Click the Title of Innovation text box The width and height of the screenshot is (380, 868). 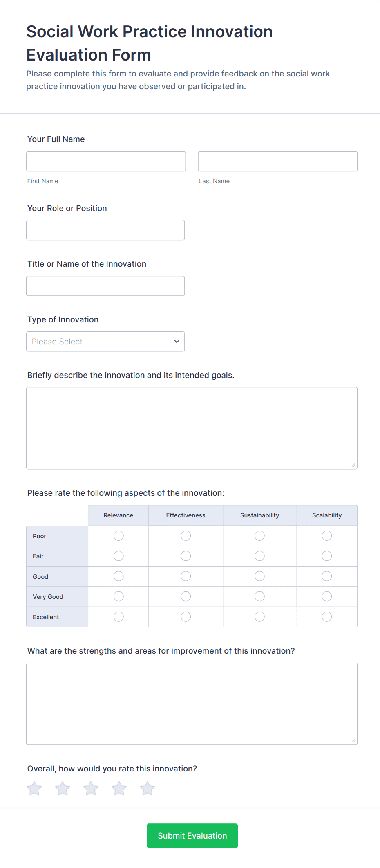point(105,286)
